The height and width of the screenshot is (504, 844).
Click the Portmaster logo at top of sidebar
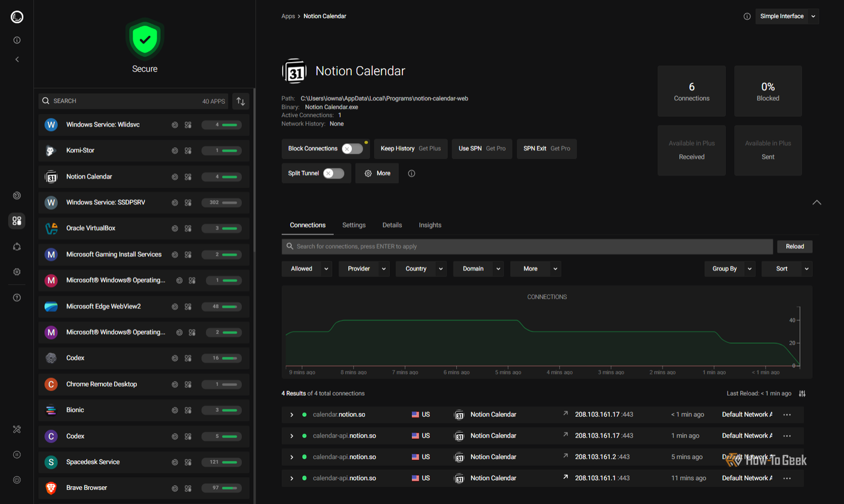(x=17, y=17)
